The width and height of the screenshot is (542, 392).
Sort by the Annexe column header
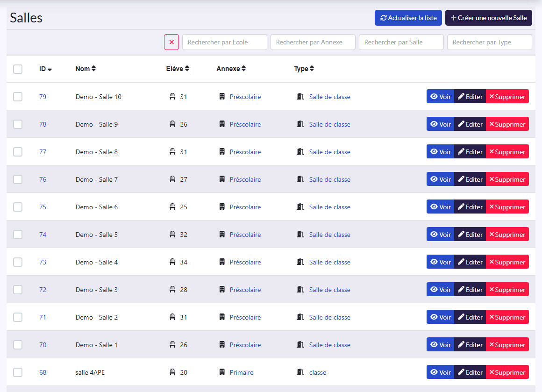pos(231,69)
